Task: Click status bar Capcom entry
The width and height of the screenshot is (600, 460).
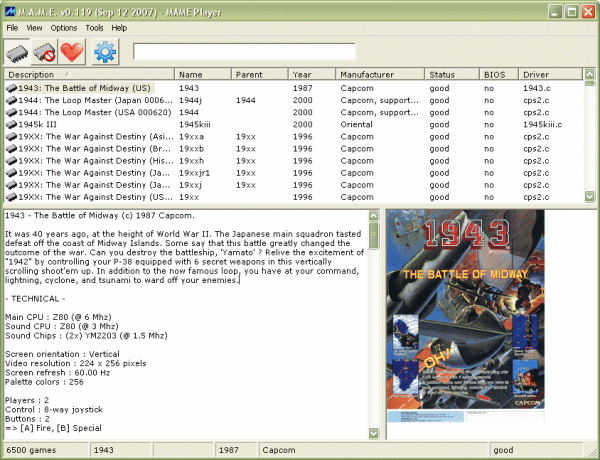Action: (374, 450)
